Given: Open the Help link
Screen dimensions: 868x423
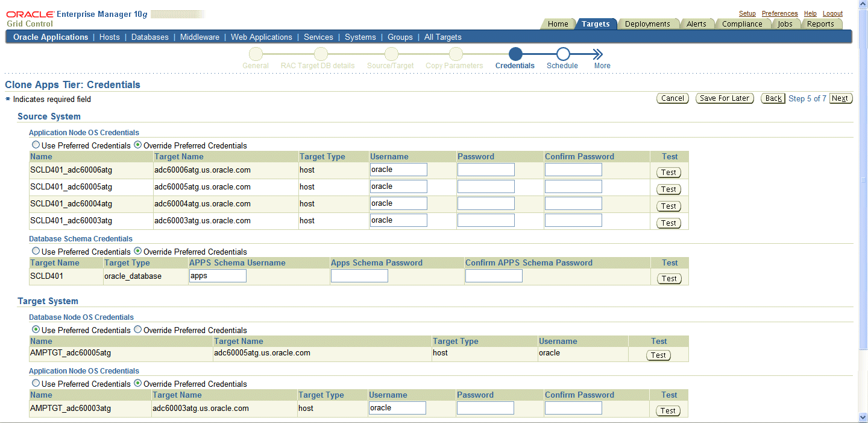Looking at the screenshot, I should (811, 13).
